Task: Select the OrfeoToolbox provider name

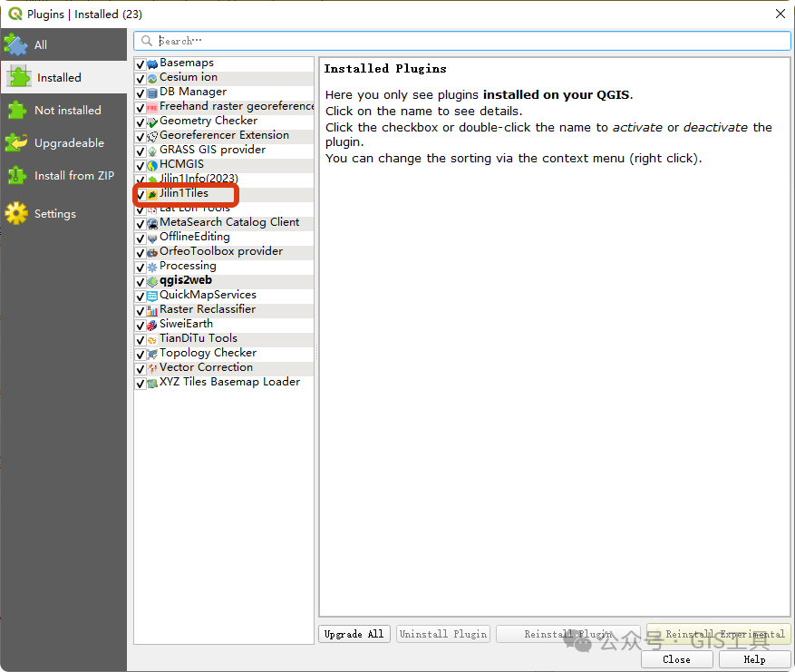Action: [221, 251]
